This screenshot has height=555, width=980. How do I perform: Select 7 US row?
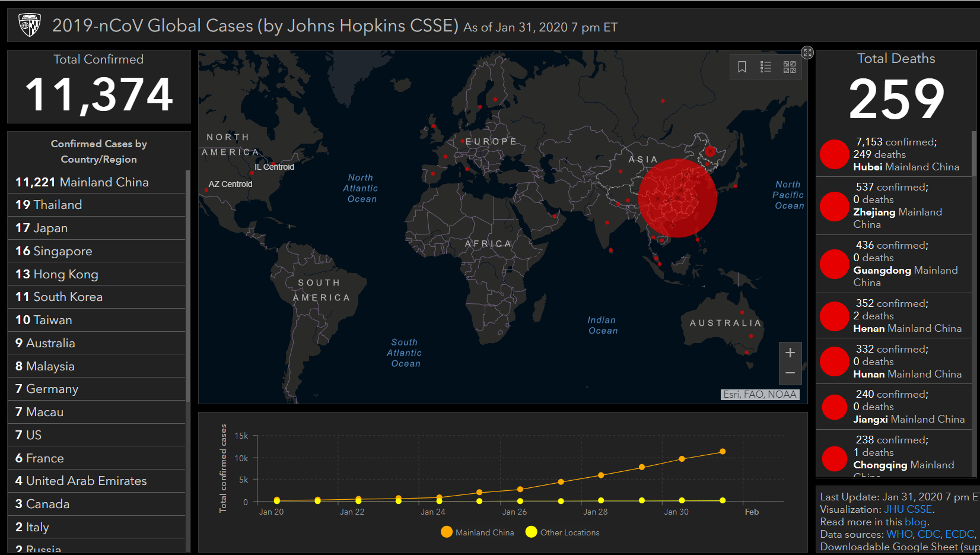96,435
